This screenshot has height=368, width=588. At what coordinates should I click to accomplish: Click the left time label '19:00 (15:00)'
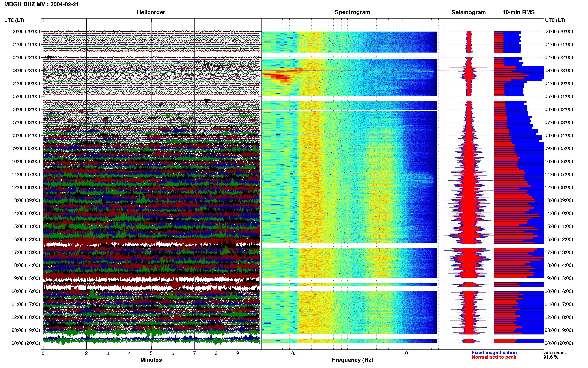click(x=26, y=278)
